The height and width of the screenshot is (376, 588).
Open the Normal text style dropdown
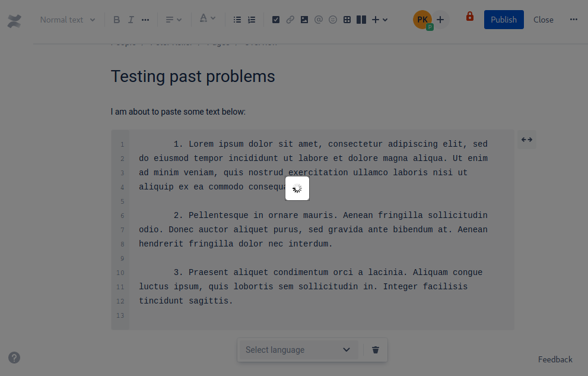coord(67,19)
